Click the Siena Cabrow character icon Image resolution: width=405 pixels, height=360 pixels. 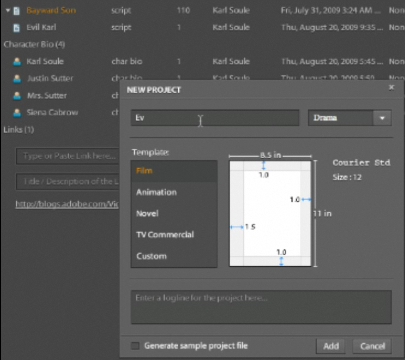coord(17,113)
